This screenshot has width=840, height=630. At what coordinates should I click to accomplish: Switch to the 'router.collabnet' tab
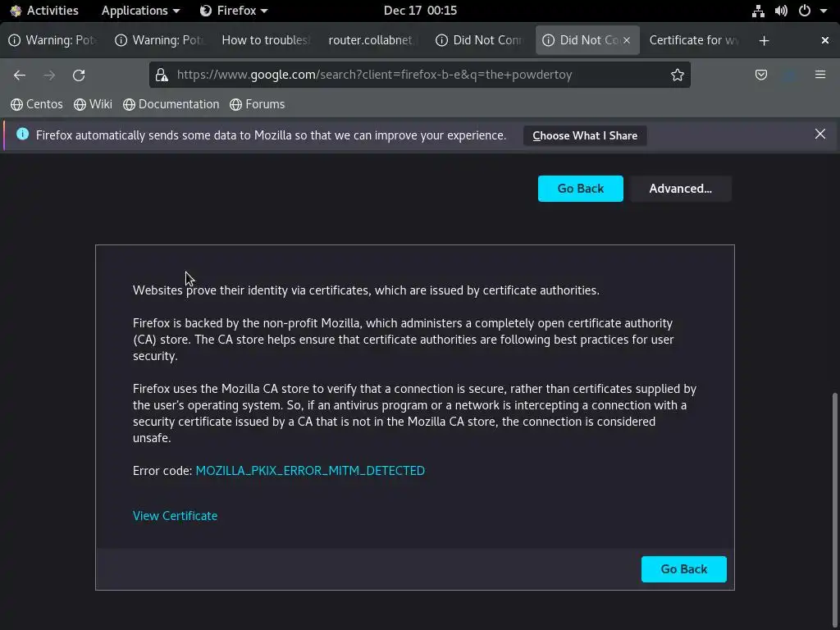coord(372,40)
